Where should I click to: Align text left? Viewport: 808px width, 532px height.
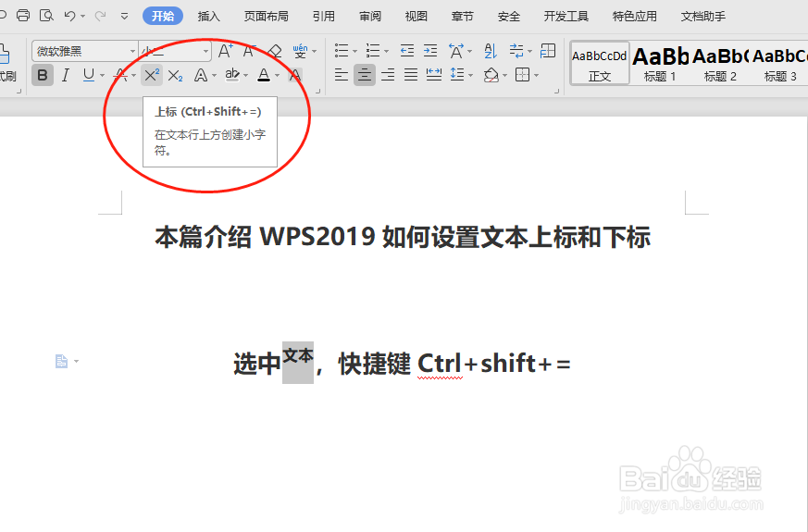point(342,75)
